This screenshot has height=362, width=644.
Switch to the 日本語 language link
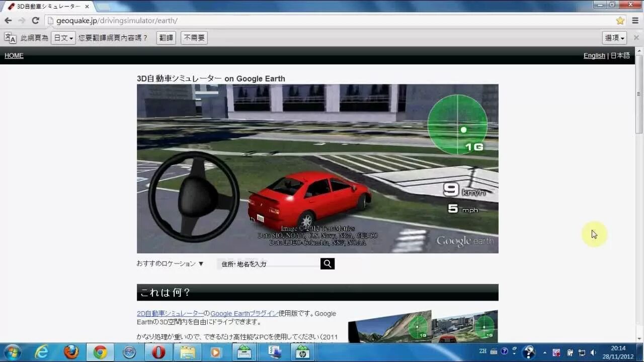620,56
